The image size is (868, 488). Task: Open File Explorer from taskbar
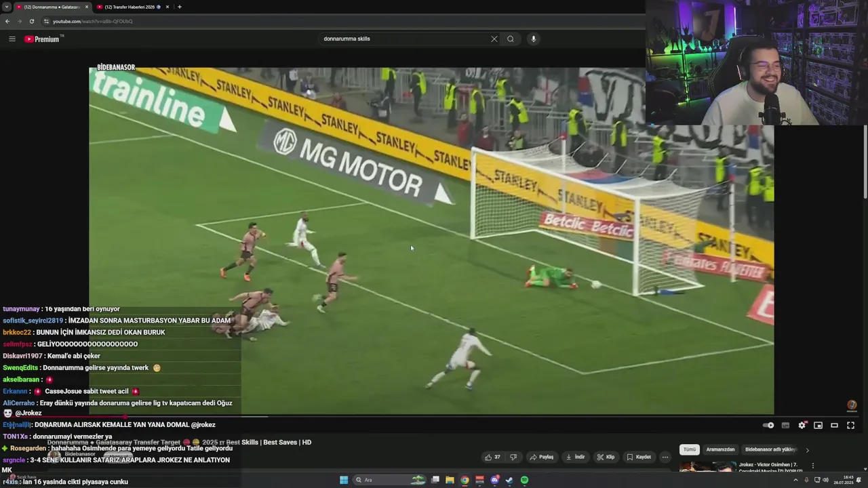click(x=450, y=480)
